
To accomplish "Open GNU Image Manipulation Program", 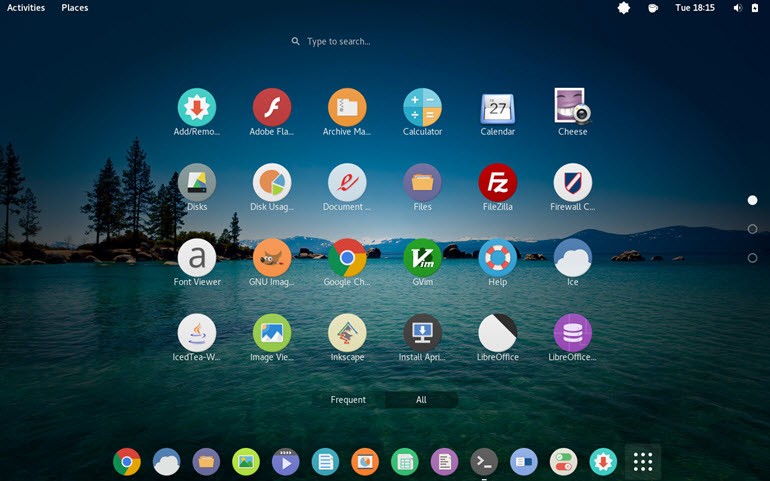I will click(272, 258).
